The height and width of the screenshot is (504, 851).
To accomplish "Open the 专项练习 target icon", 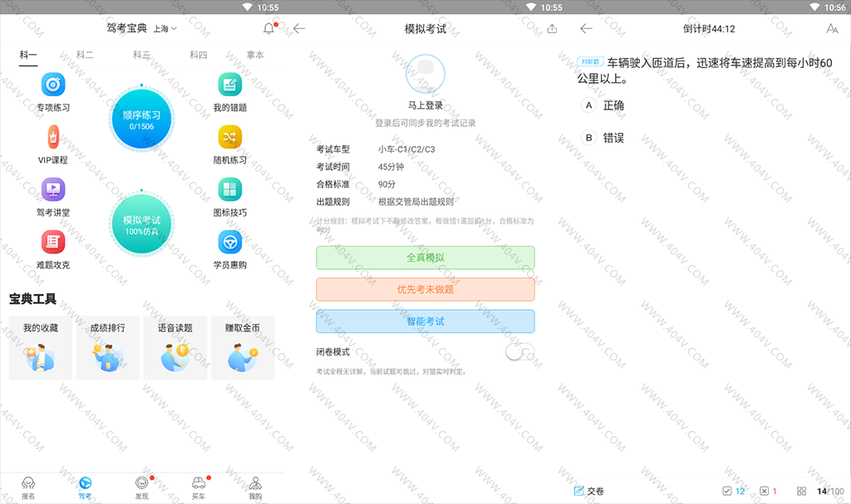I will [x=53, y=85].
